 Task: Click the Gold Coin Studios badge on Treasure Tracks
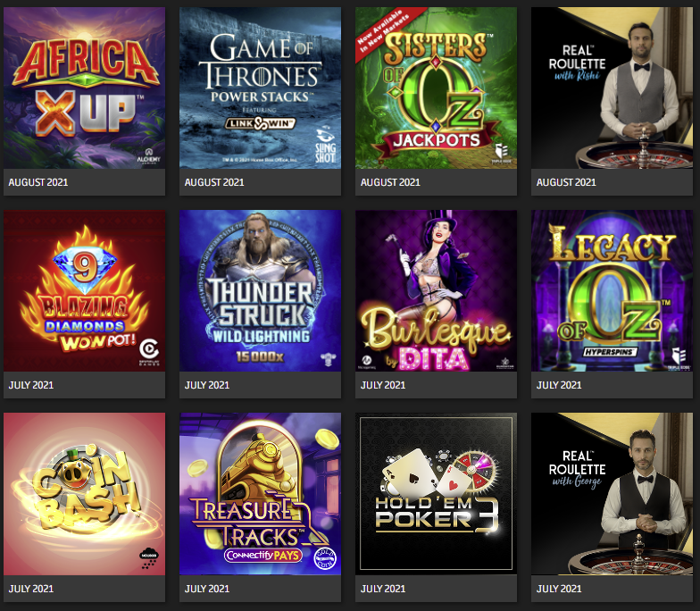325,558
